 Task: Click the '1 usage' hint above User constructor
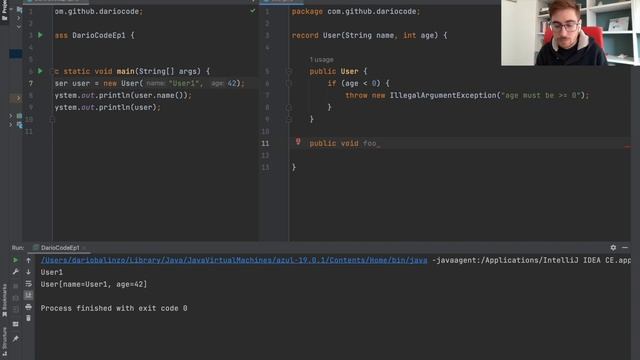[321, 60]
